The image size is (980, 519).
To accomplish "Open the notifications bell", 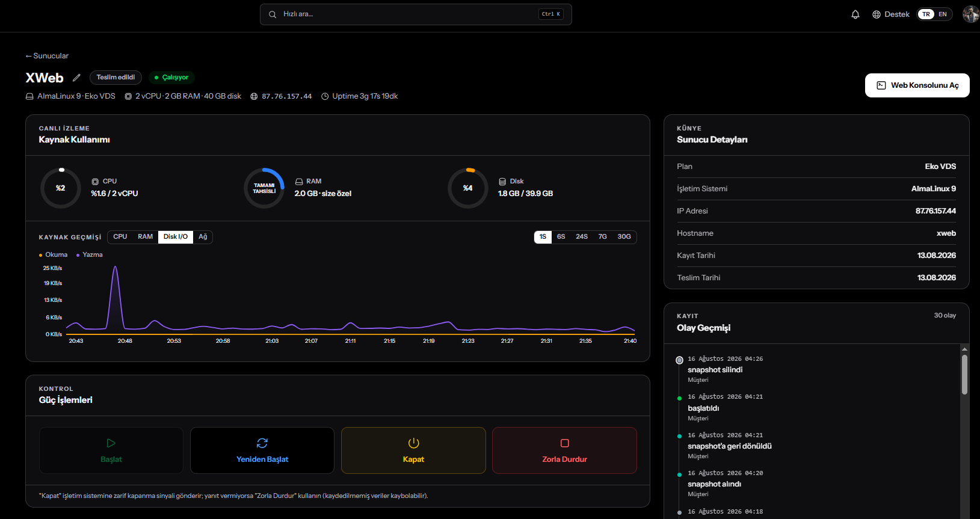I will pyautogui.click(x=855, y=14).
